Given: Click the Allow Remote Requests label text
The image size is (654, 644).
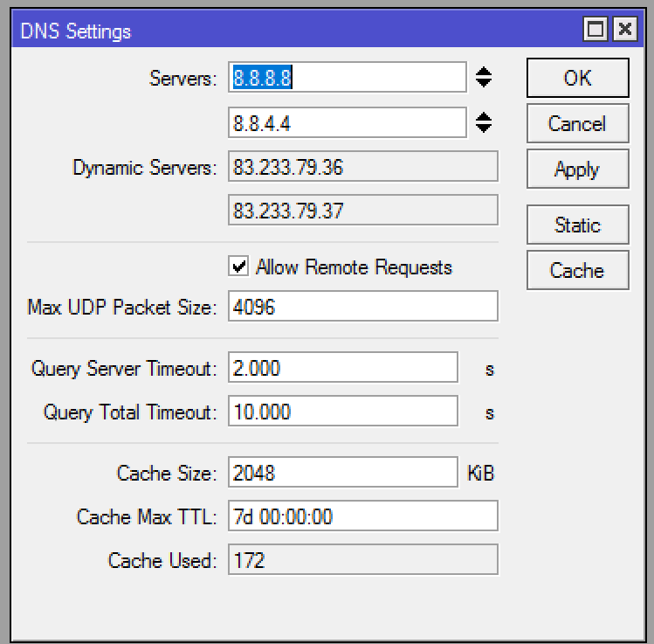Looking at the screenshot, I should pos(354,267).
